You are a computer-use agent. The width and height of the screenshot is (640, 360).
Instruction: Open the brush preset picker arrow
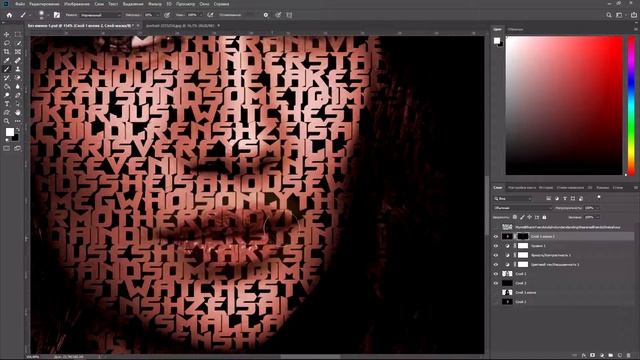click(x=48, y=16)
